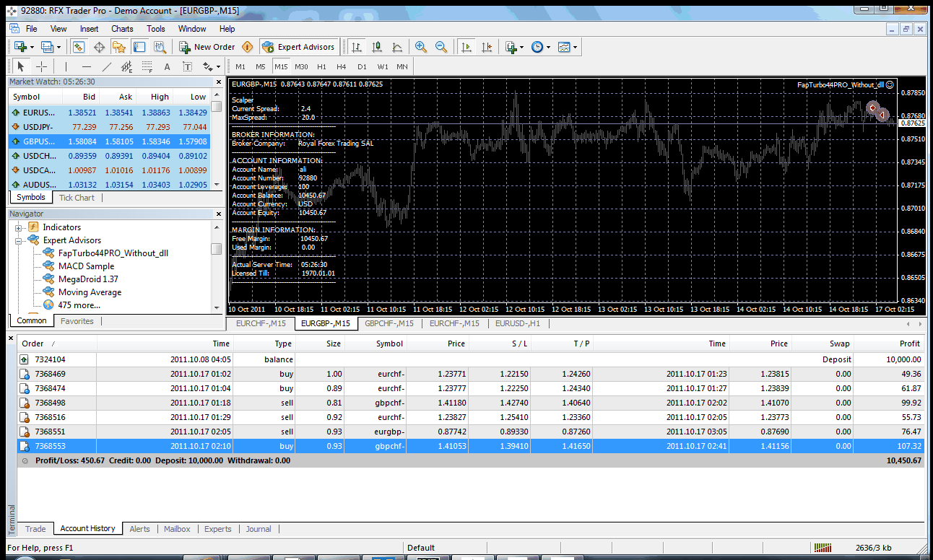933x560 pixels.
Task: Select the equidistant channel tool
Action: (x=127, y=66)
